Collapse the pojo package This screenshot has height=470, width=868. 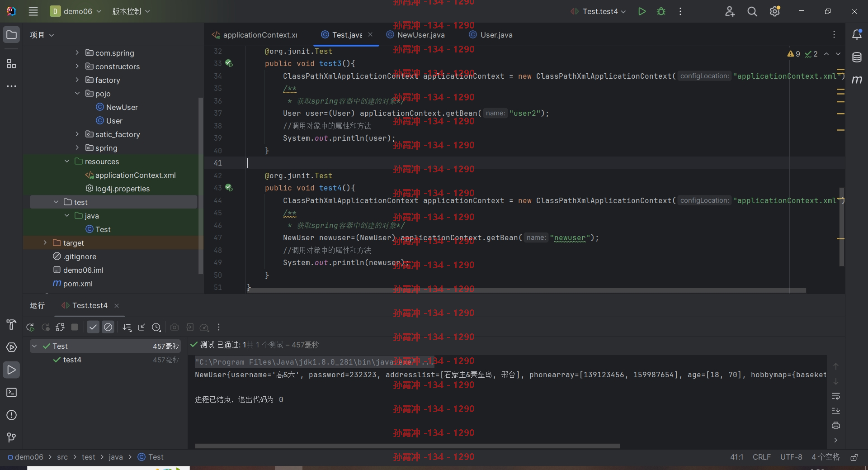[77, 94]
